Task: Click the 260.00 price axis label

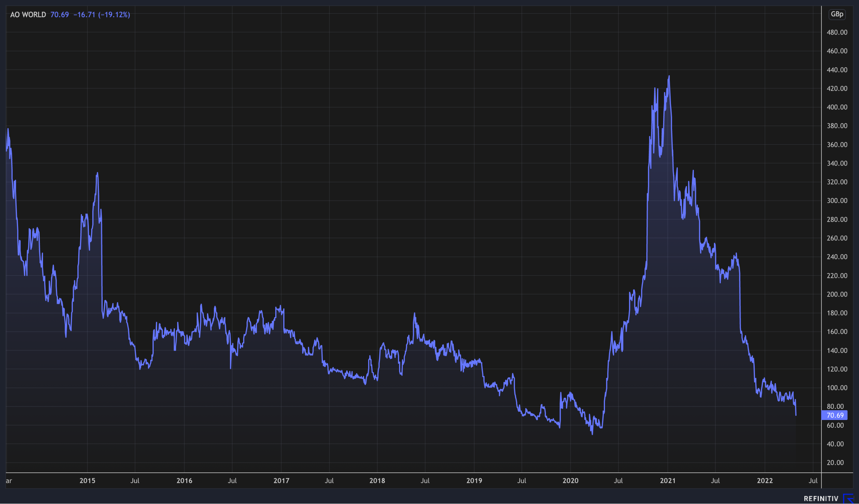Action: click(837, 238)
